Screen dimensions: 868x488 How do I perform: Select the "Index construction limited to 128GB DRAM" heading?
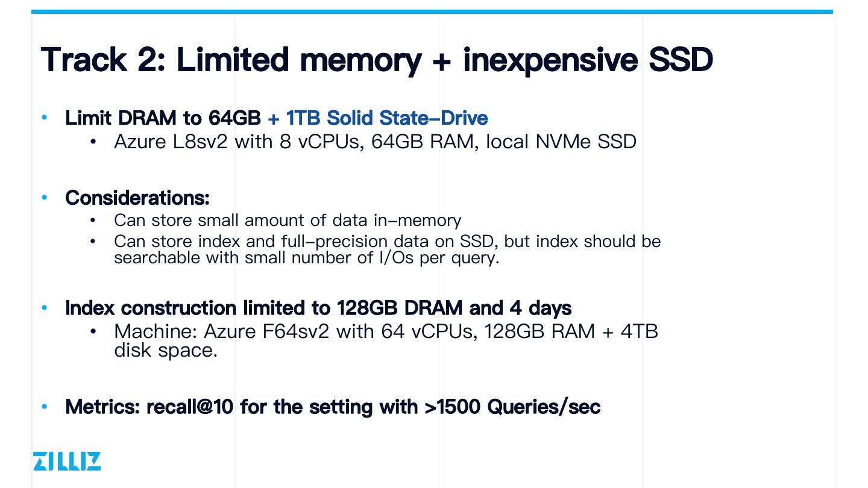point(318,308)
